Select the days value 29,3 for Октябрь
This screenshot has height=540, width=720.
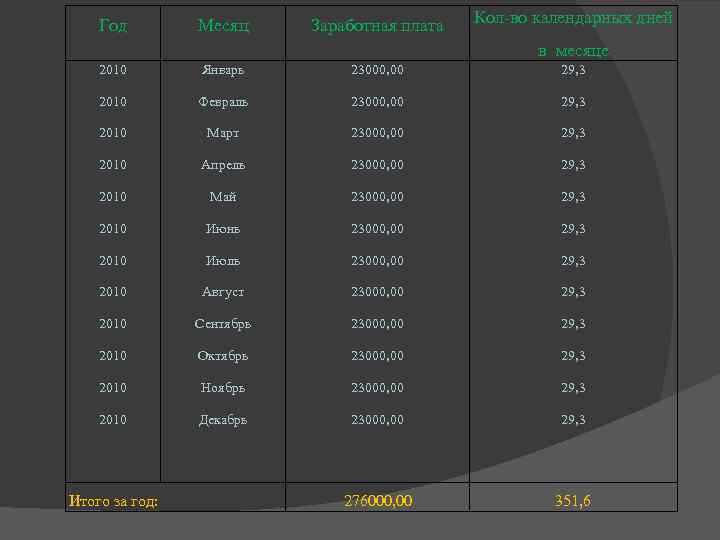573,355
